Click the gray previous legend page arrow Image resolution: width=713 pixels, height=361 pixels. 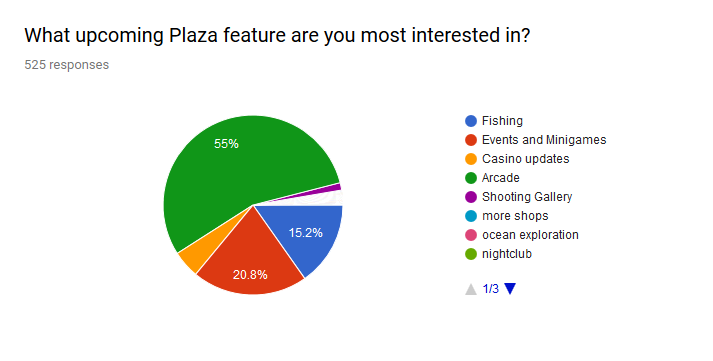click(x=471, y=289)
